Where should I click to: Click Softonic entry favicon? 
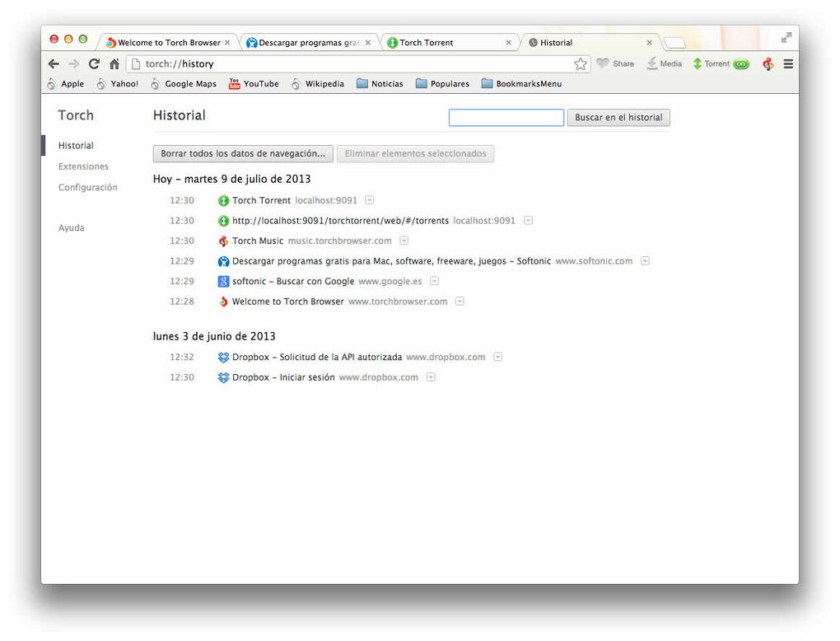(x=223, y=261)
